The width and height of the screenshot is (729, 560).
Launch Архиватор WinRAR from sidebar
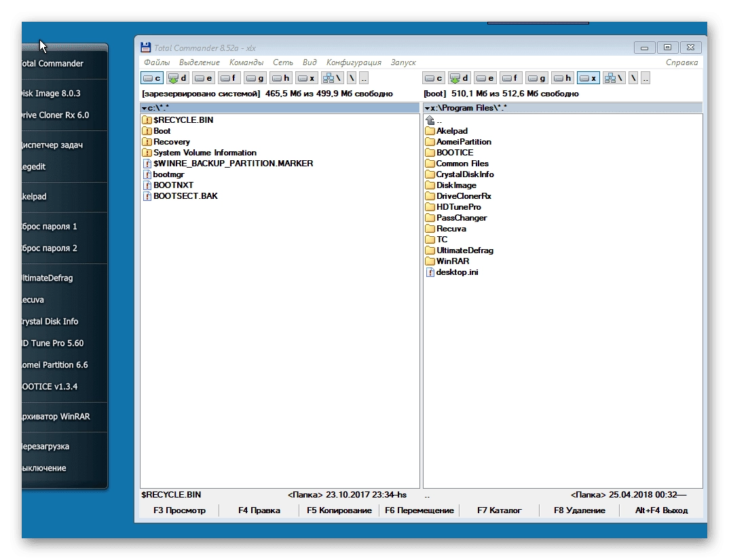(x=57, y=417)
